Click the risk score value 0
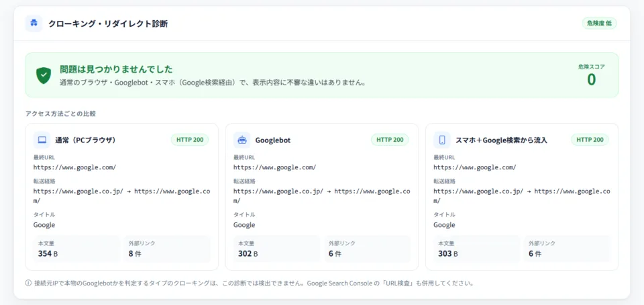Screen dimensions: 644x305 click(591, 79)
